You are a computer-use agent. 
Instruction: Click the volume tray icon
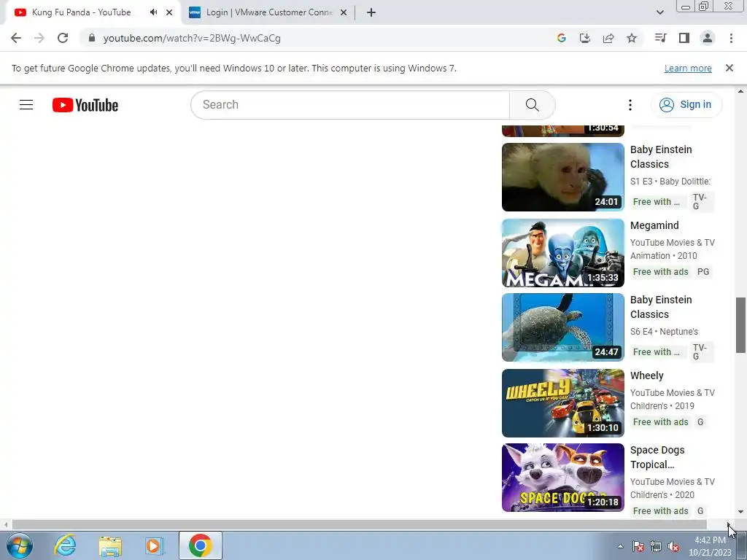click(673, 546)
